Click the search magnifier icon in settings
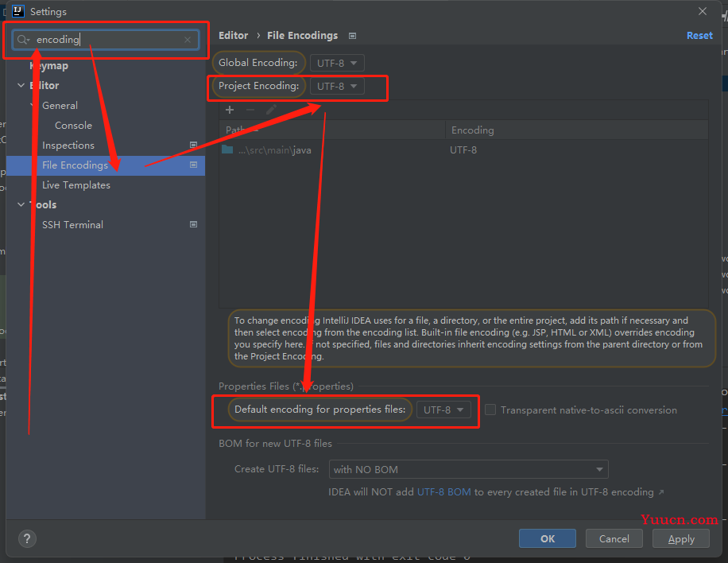 click(x=23, y=40)
